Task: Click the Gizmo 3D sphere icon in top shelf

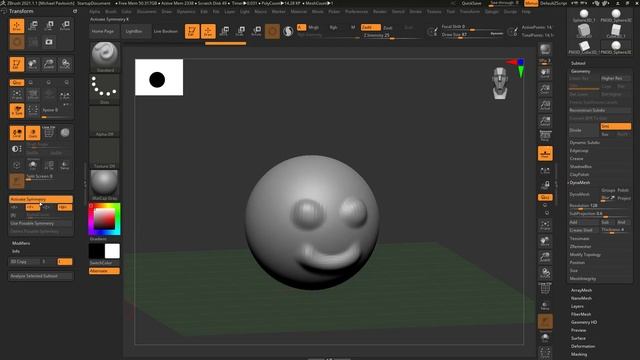Action: (x=272, y=31)
